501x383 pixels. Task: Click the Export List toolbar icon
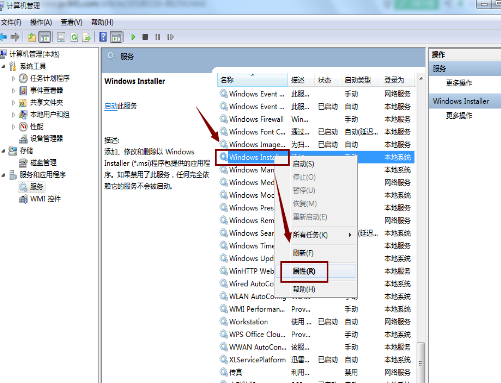pyautogui.click(x=87, y=37)
